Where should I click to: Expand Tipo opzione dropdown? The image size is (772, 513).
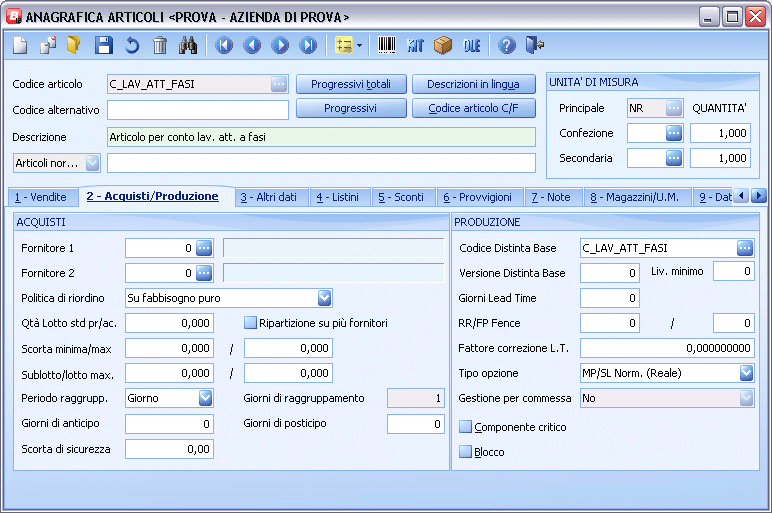[x=746, y=373]
